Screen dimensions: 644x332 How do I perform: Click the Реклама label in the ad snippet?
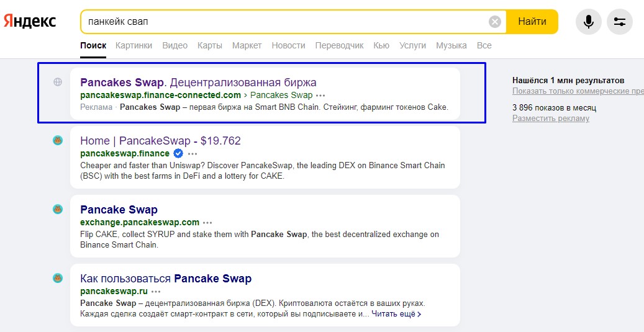(x=96, y=107)
